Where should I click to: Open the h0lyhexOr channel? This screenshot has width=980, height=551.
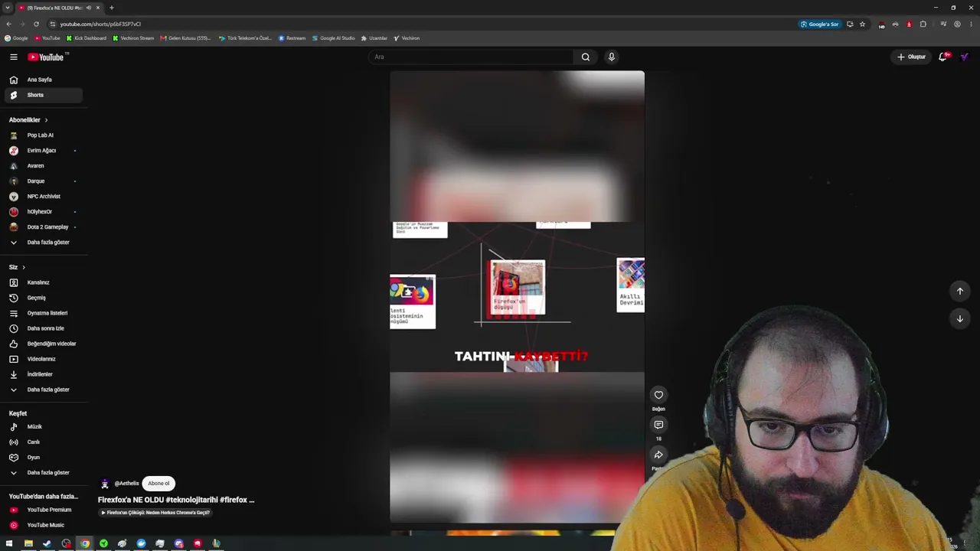click(42, 212)
